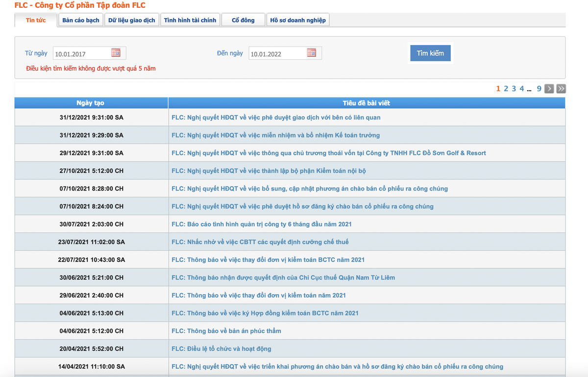The image size is (588, 377).
Task: Open the 'Từ ngày' calendar picker icon
Action: click(116, 52)
